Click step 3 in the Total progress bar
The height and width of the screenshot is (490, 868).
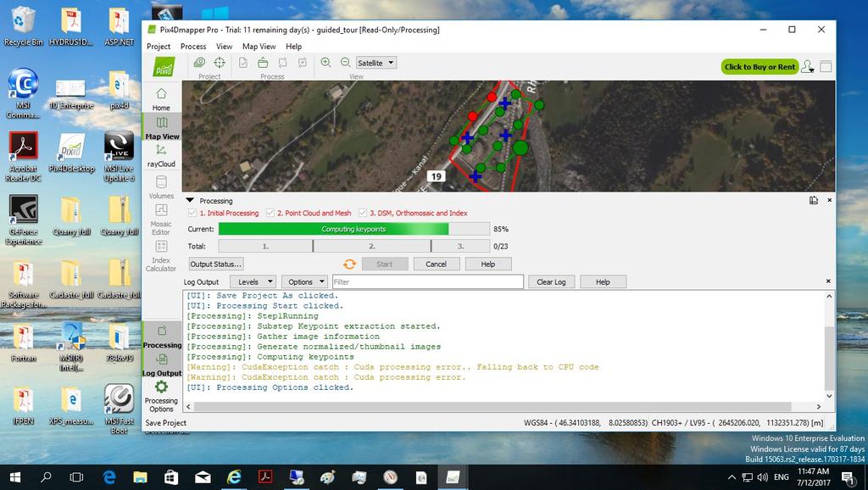click(460, 246)
